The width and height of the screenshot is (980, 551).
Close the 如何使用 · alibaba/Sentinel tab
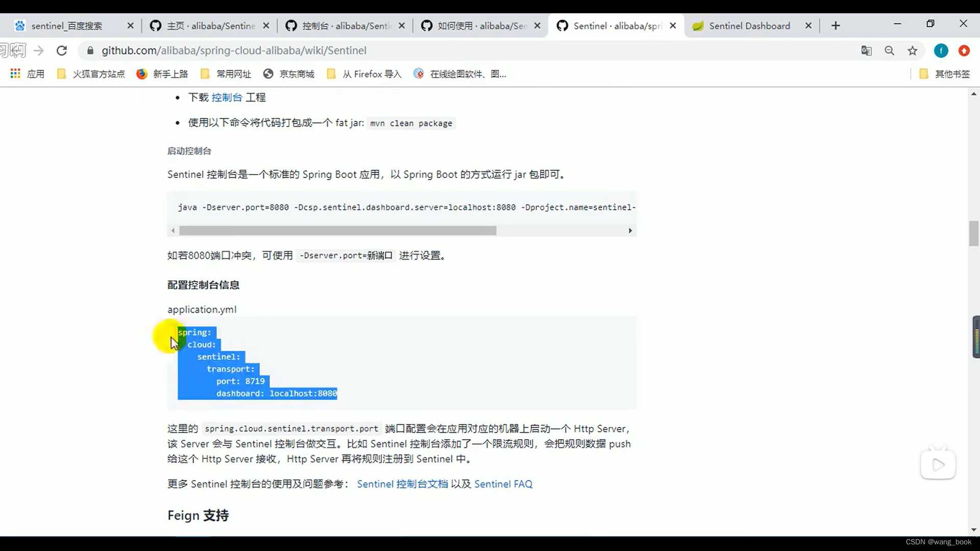[x=537, y=26]
